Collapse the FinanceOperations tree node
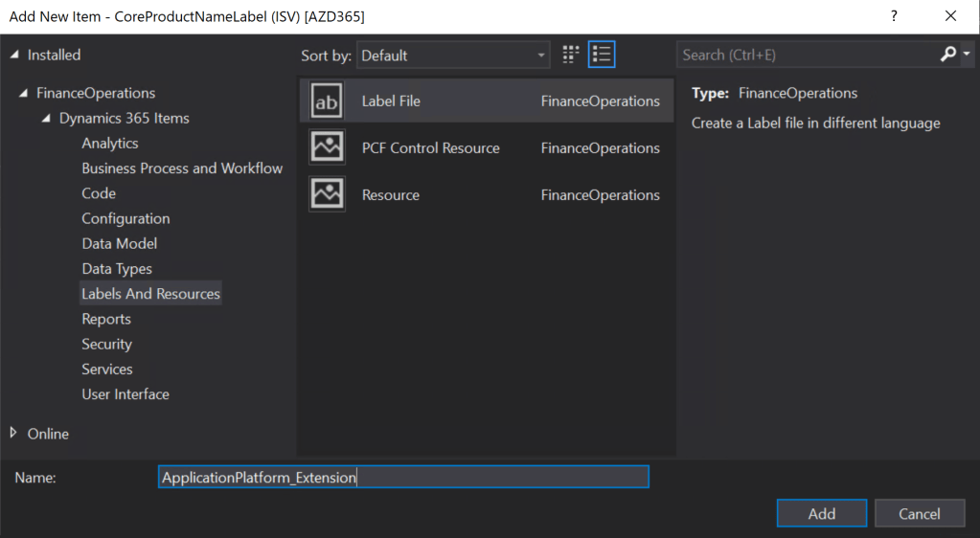 (x=23, y=94)
